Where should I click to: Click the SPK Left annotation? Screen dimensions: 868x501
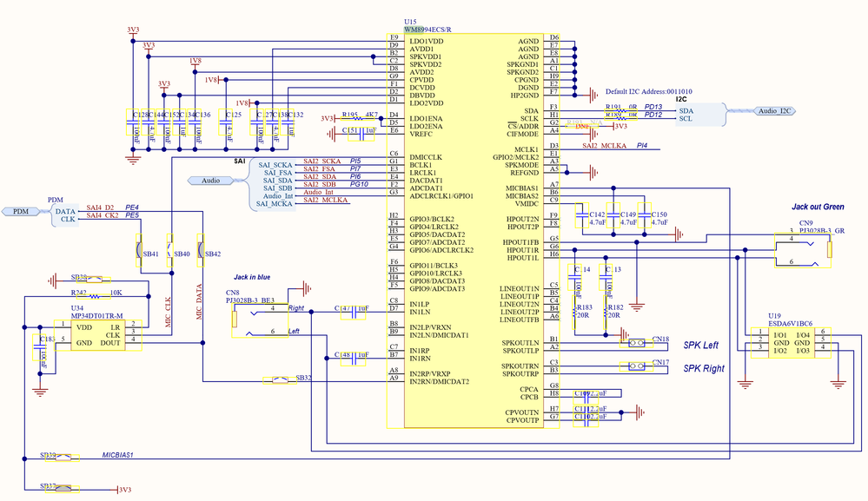(x=701, y=345)
